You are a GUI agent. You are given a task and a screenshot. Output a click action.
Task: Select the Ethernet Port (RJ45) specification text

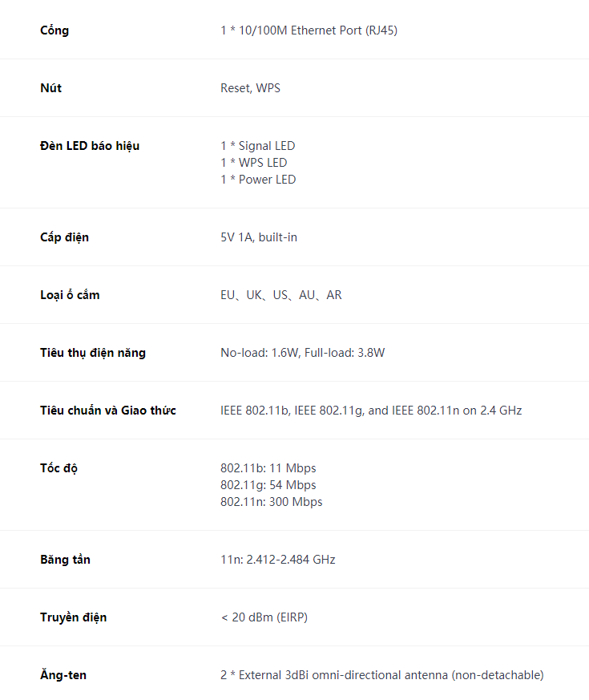pos(309,30)
